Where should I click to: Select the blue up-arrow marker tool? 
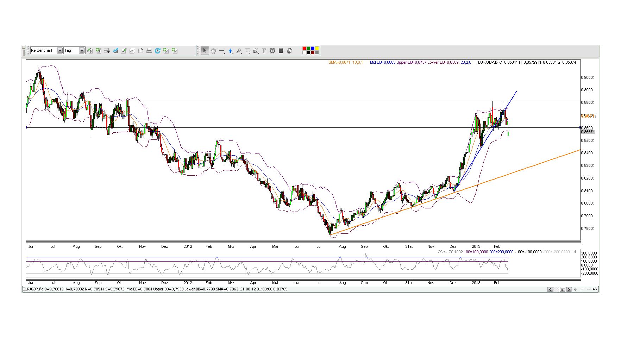(230, 51)
